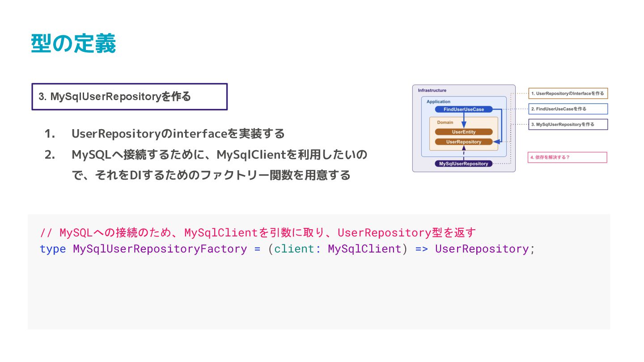Click legend box '2. FindUserUseCaseを作る'
Screen dimensions: 644x362
[568, 109]
